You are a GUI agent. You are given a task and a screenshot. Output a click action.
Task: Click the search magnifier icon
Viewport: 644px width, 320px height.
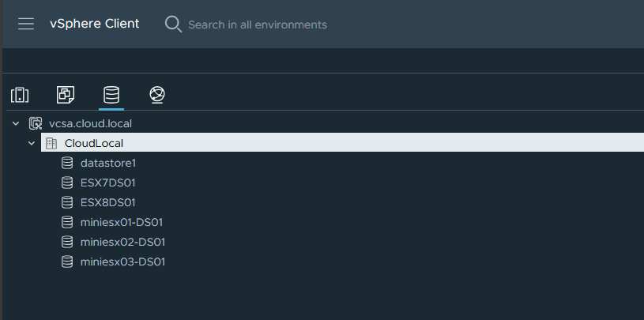(x=173, y=24)
